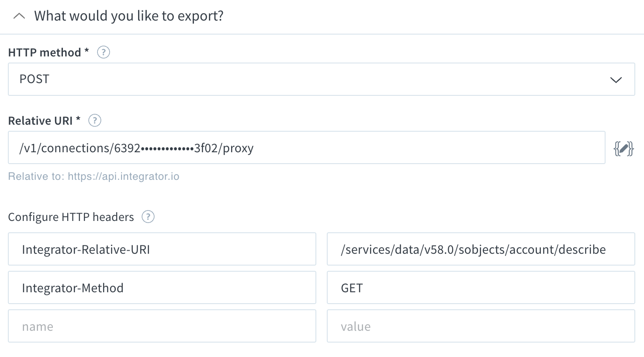Viewport: 644px width, 357px height.
Task: Click the down arrow in HTTP method field
Action: 616,80
